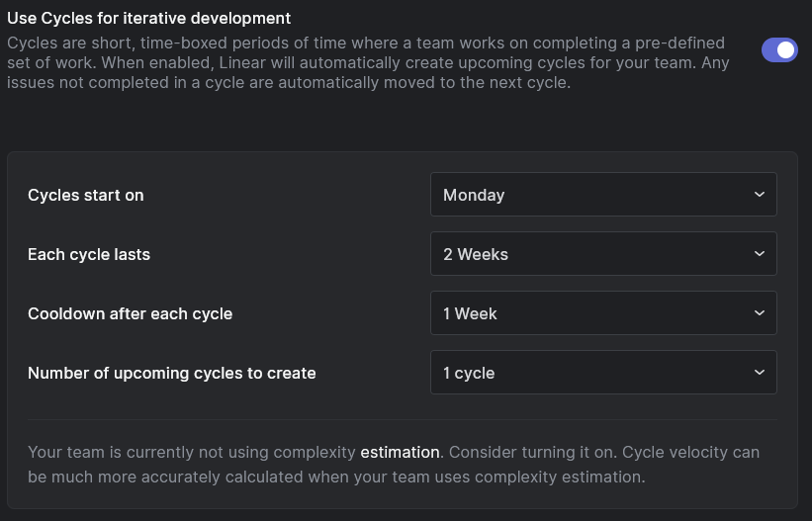
Task: Click the Cycles description paragraph text
Action: (368, 62)
